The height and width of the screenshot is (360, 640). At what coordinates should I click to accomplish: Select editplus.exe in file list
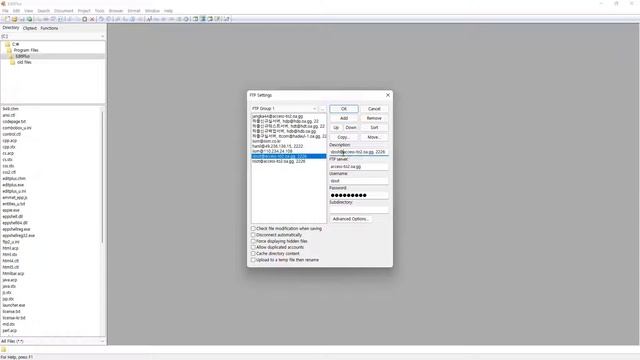[x=13, y=185]
